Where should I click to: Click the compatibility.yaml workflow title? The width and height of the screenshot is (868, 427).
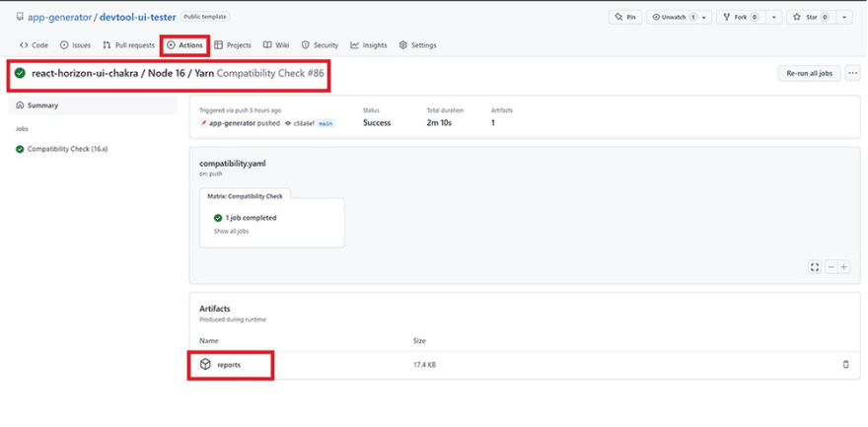click(234, 164)
